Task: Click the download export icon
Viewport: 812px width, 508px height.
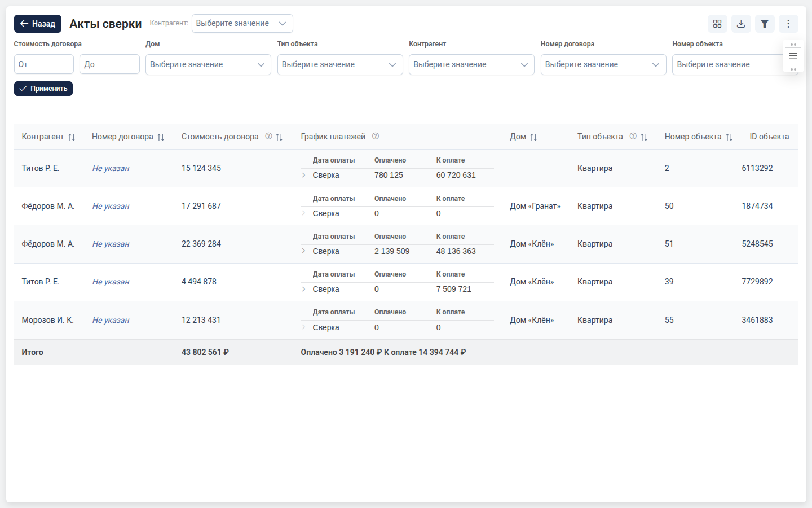Action: click(741, 24)
